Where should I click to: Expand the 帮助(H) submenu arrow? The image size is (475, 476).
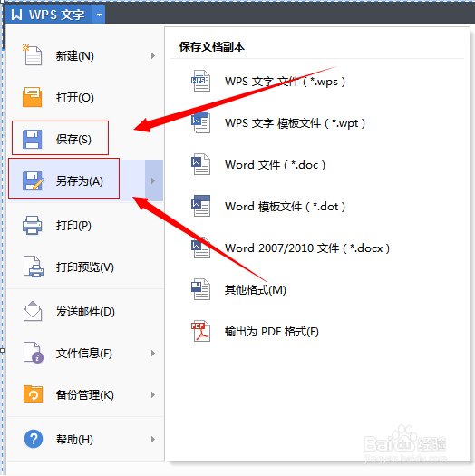tap(153, 439)
